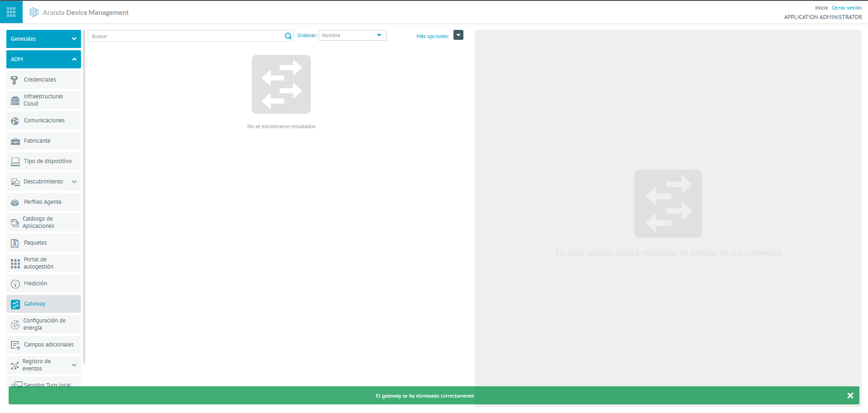Expand the Registro de eventos submenu
Viewport: 868px width, 413px height.
coord(74,365)
